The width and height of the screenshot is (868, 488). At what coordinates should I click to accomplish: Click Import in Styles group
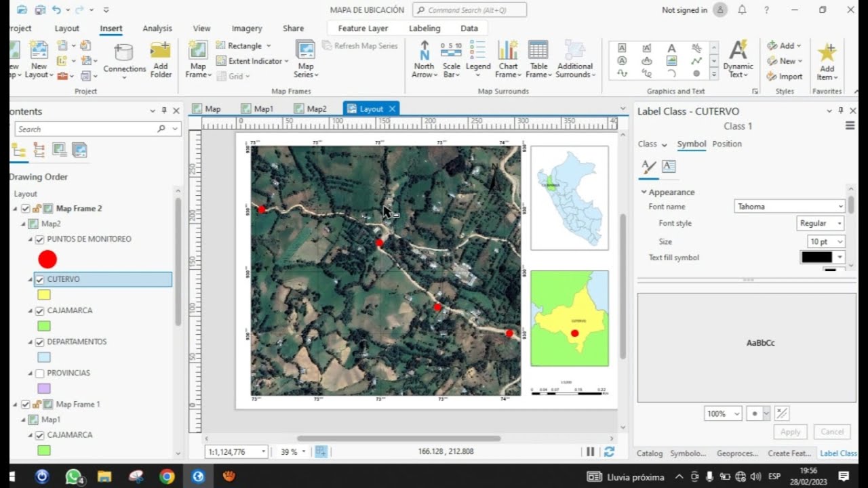(785, 77)
